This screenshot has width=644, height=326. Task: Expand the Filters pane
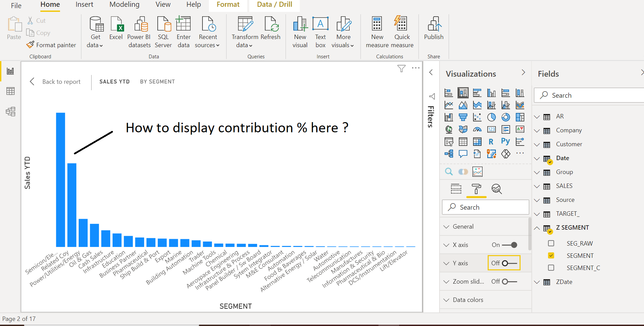click(431, 72)
